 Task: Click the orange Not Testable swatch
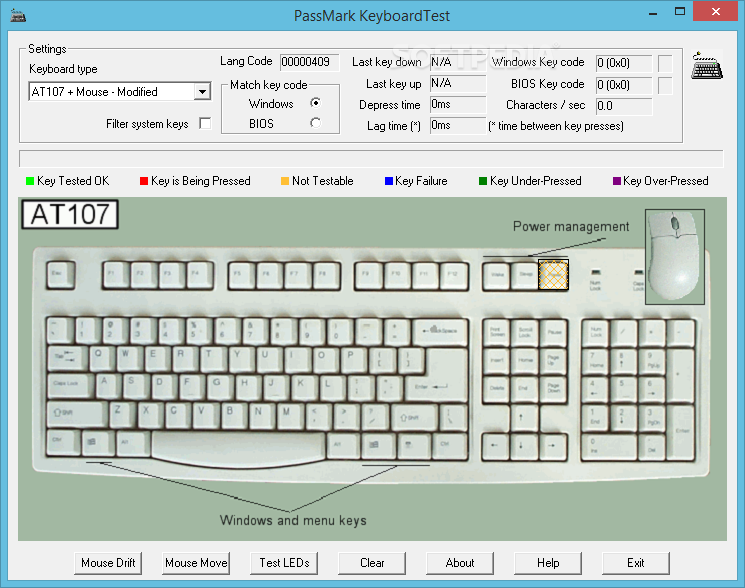coord(285,181)
